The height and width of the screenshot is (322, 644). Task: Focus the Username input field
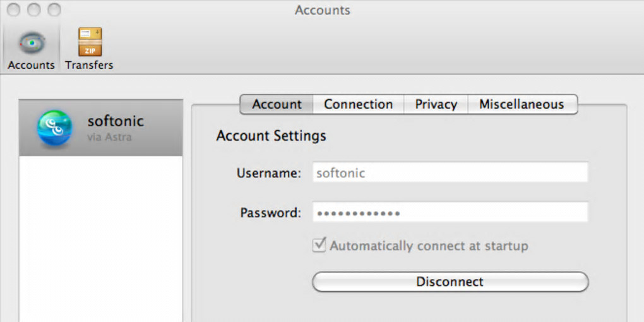pyautogui.click(x=450, y=173)
